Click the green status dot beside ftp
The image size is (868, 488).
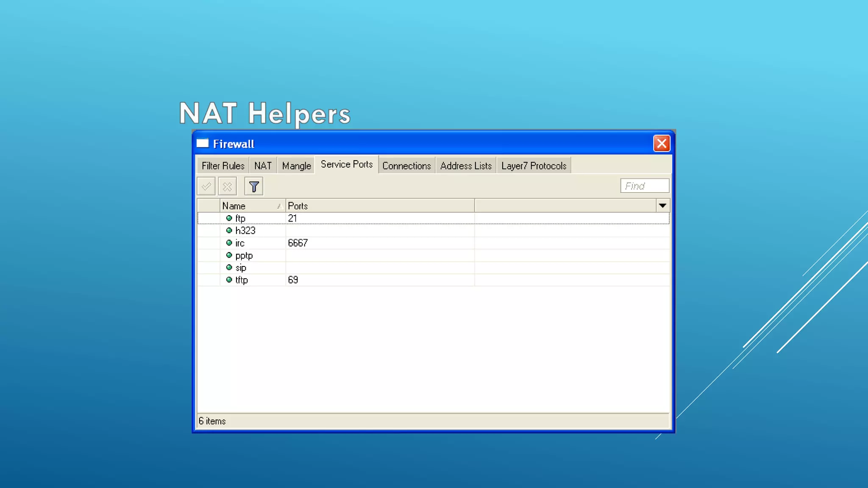(229, 218)
